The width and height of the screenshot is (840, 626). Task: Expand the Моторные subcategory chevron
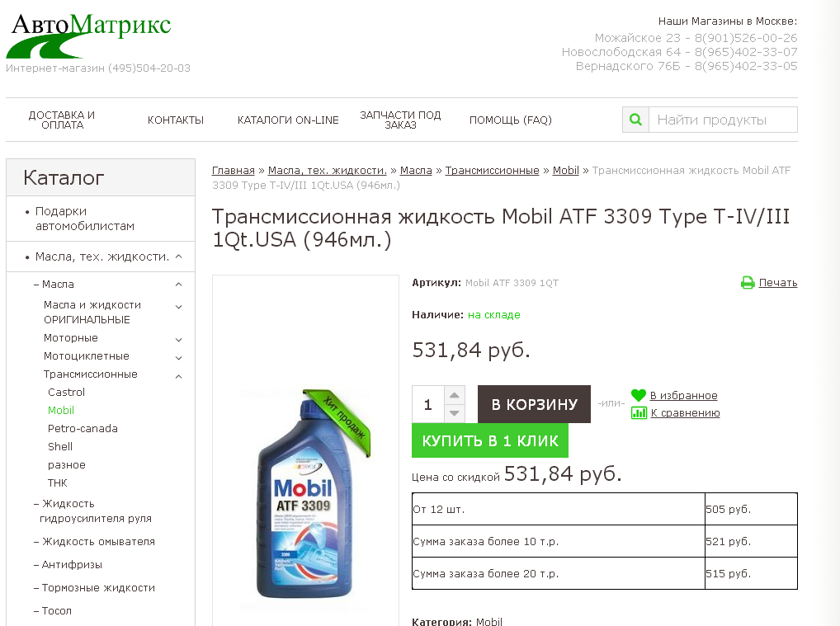pyautogui.click(x=179, y=339)
